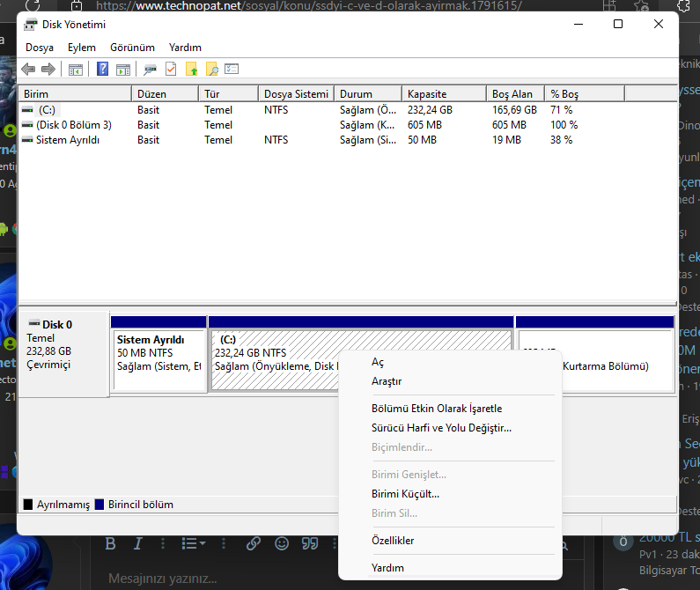Sort by the Boş Alan column header
The image size is (700, 590).
pos(516,94)
